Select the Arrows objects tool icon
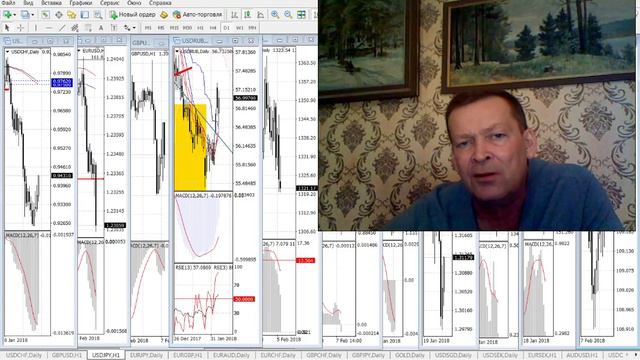The height and width of the screenshot is (360, 640). click(x=127, y=28)
